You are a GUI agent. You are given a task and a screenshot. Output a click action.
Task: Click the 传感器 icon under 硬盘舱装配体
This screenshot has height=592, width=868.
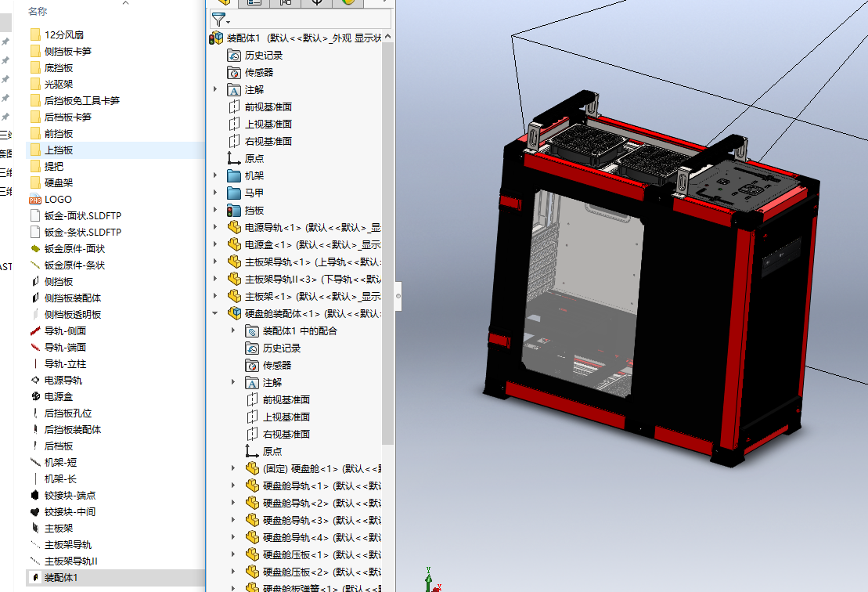click(x=252, y=366)
